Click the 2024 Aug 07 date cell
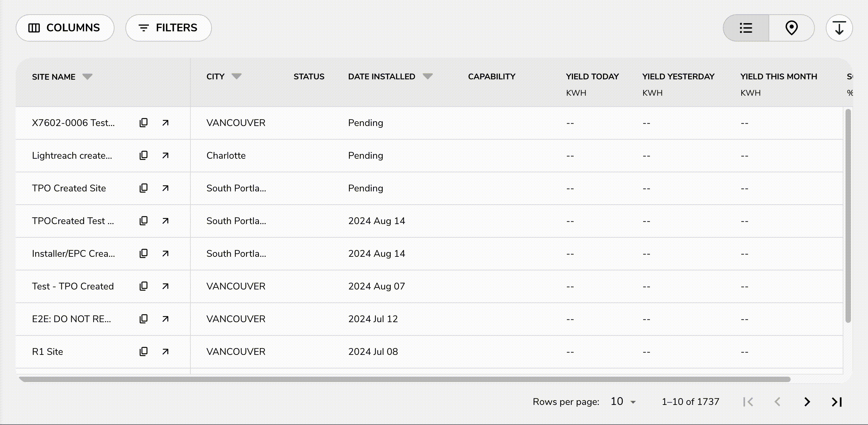 (376, 286)
